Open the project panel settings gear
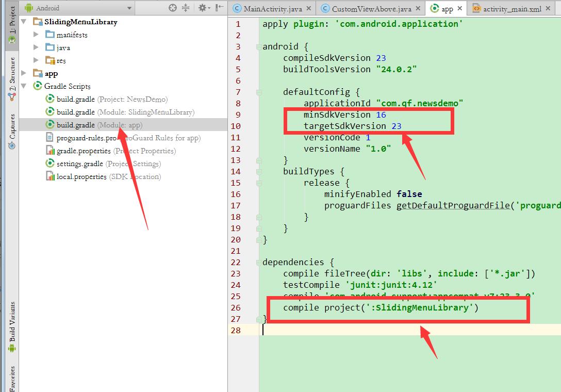The image size is (561, 392). pyautogui.click(x=204, y=8)
